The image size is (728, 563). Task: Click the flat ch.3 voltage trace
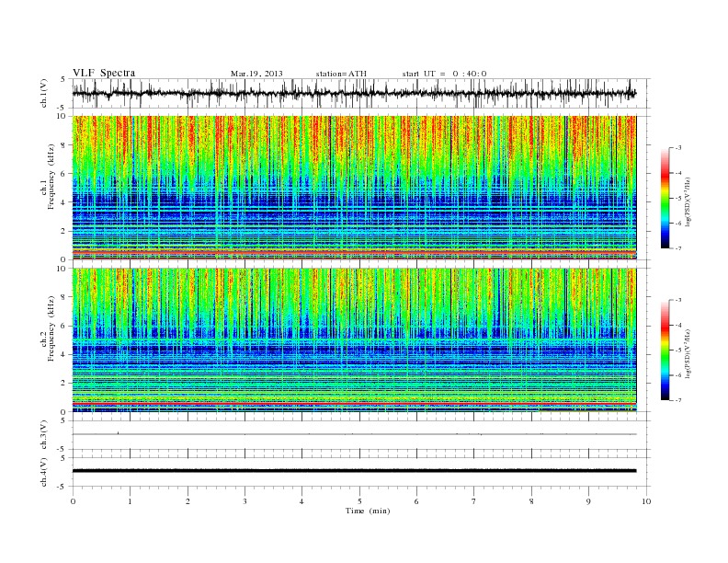click(x=354, y=434)
